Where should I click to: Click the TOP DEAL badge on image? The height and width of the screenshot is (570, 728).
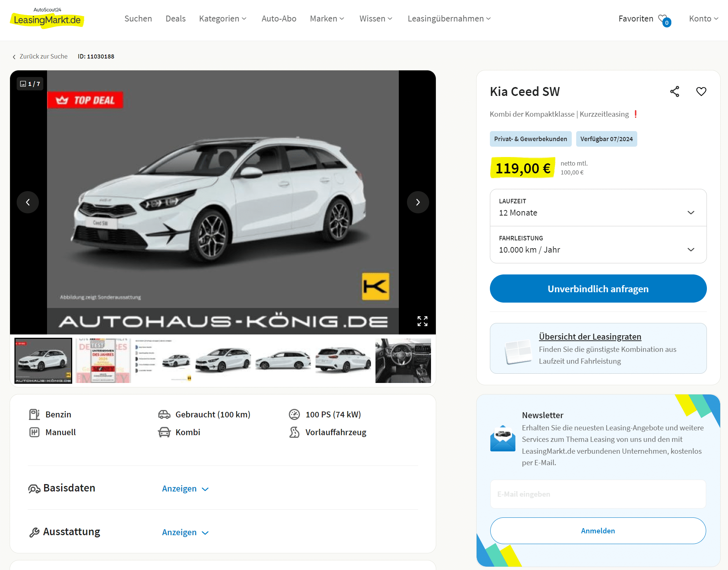pyautogui.click(x=85, y=100)
